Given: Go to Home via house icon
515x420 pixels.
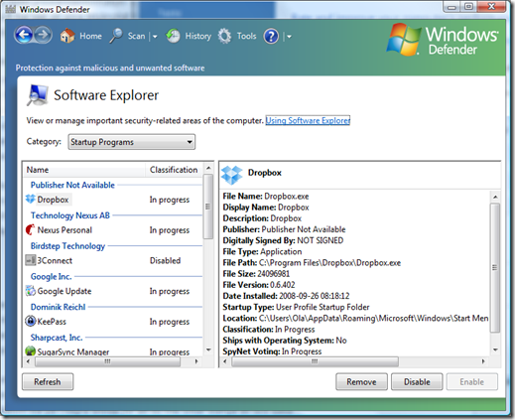Looking at the screenshot, I should point(67,36).
